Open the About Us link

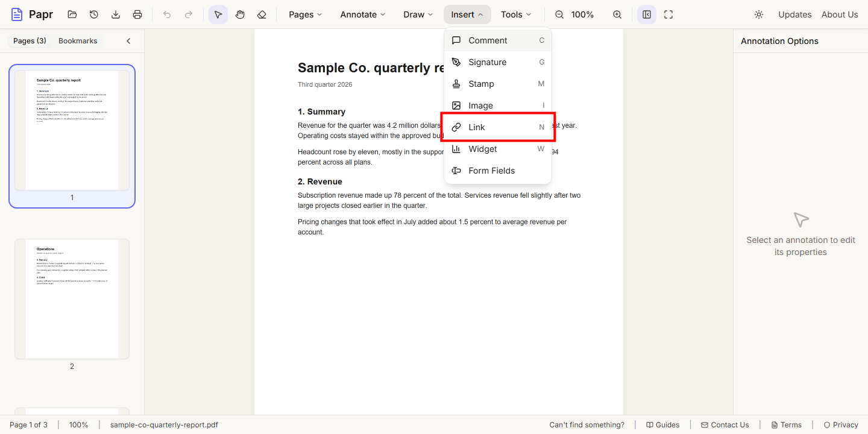(x=840, y=14)
